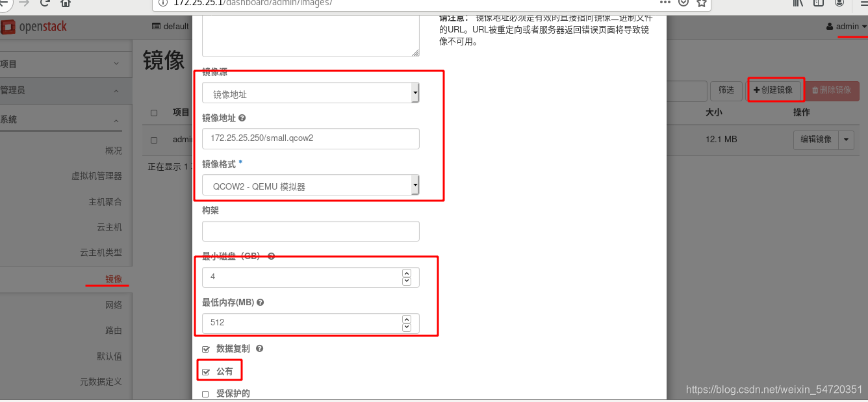Viewport: 868px width, 402px height.
Task: Open the admin user menu dropdown
Action: 847,27
